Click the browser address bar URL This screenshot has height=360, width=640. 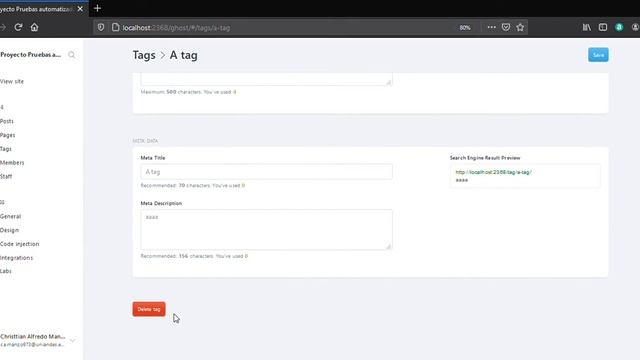pos(176,28)
